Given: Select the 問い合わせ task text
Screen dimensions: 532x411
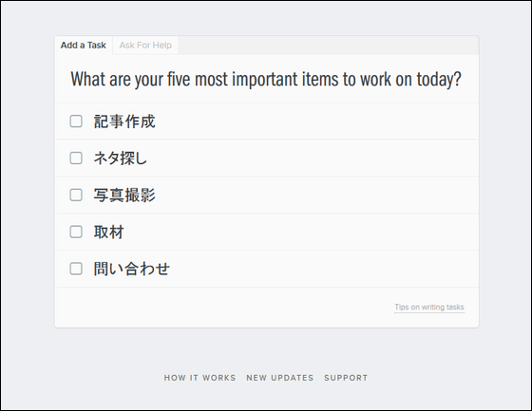Looking at the screenshot, I should coord(132,269).
